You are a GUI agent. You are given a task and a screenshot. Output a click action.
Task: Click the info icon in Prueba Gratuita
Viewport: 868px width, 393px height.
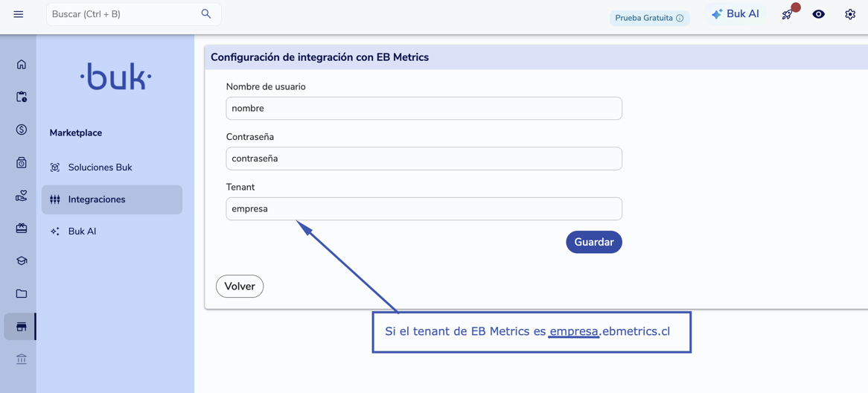coord(680,18)
